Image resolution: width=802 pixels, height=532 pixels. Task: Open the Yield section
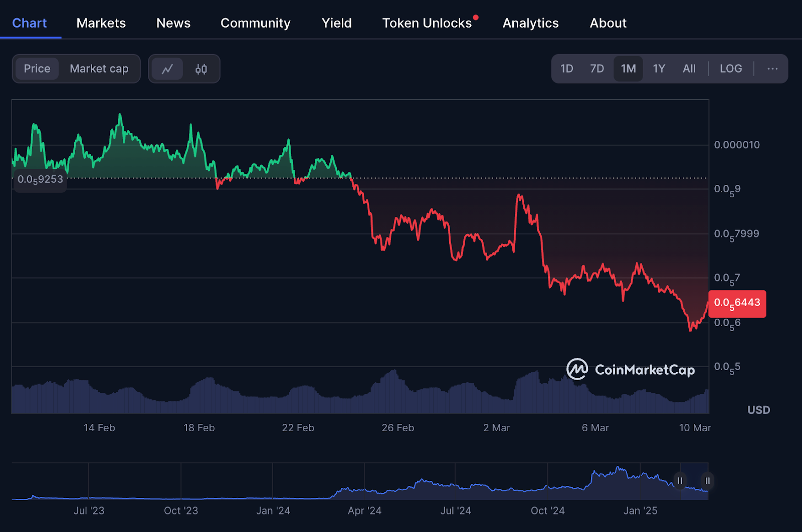tap(336, 23)
